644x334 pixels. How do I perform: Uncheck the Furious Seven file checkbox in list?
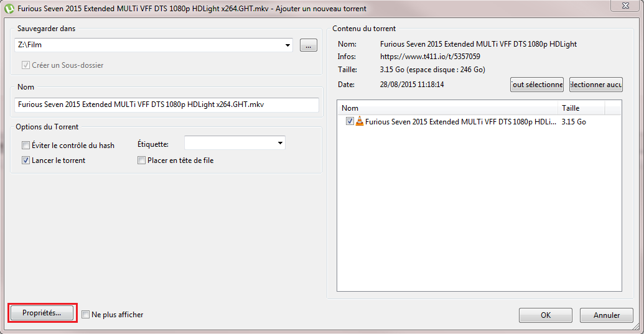point(350,121)
